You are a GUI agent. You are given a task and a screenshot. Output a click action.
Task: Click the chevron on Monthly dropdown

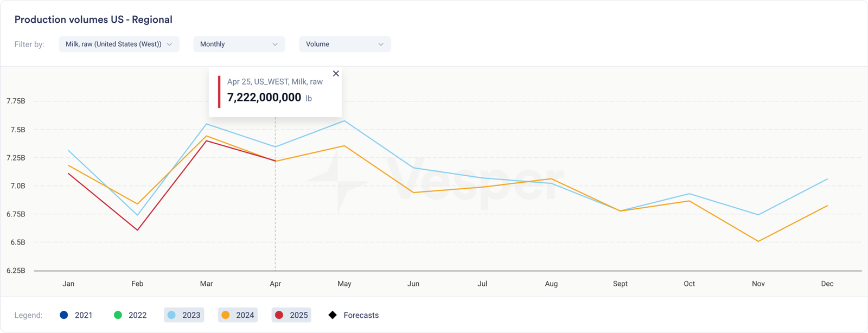coord(275,44)
